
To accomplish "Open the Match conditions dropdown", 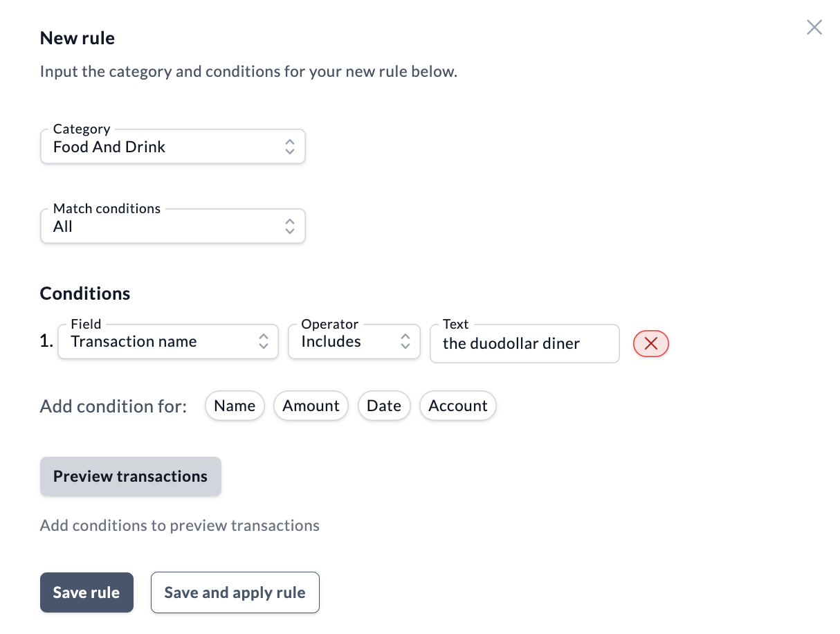I will pos(173,226).
